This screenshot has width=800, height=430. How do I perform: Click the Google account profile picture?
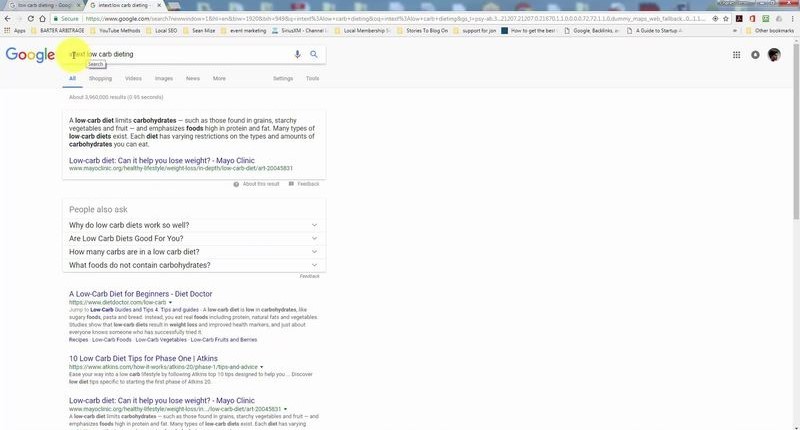[x=774, y=55]
